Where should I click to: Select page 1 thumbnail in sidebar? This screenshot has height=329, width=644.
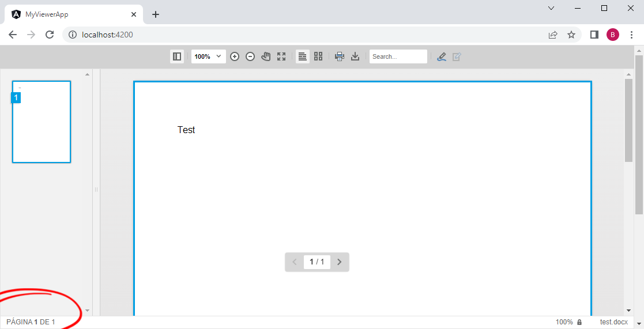(x=42, y=122)
